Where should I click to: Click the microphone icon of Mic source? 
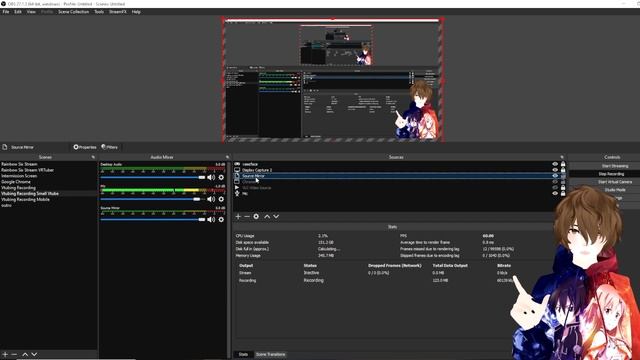click(237, 193)
